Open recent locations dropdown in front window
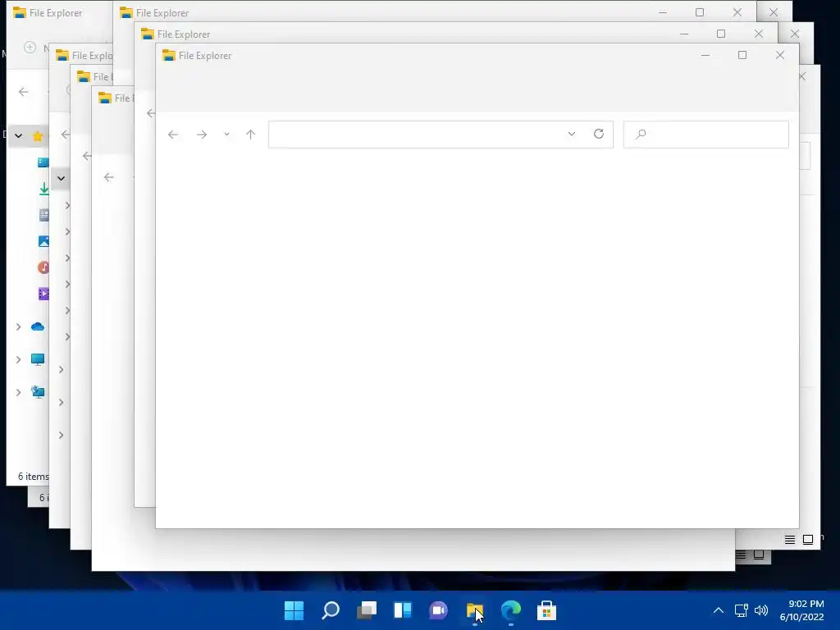This screenshot has height=630, width=840. pos(226,135)
